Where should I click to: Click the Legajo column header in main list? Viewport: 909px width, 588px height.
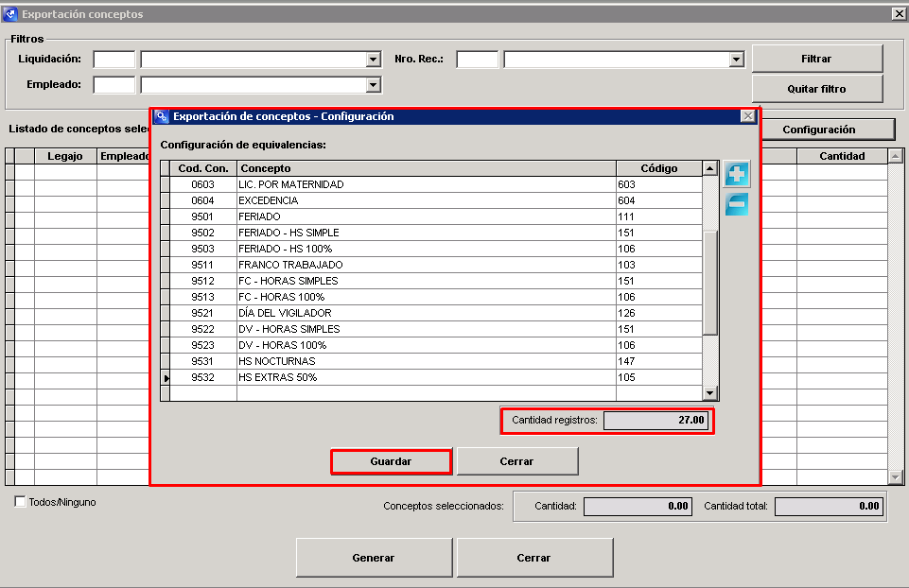65,156
